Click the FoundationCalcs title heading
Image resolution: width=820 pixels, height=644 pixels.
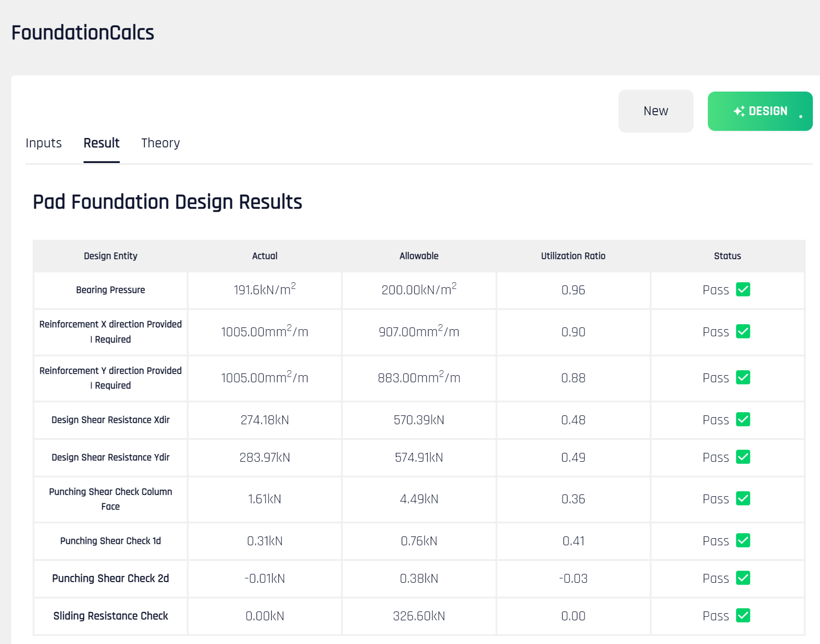[83, 32]
